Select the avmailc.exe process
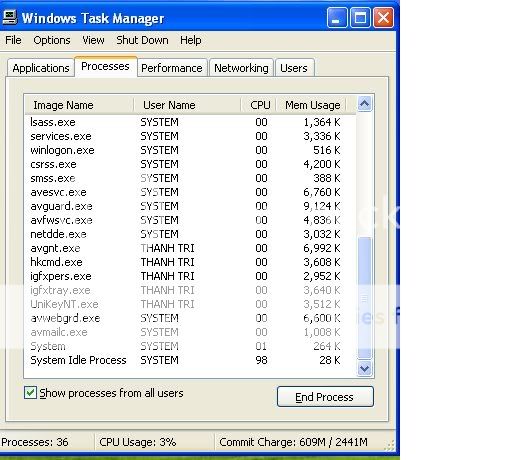512x460 pixels. (x=190, y=332)
